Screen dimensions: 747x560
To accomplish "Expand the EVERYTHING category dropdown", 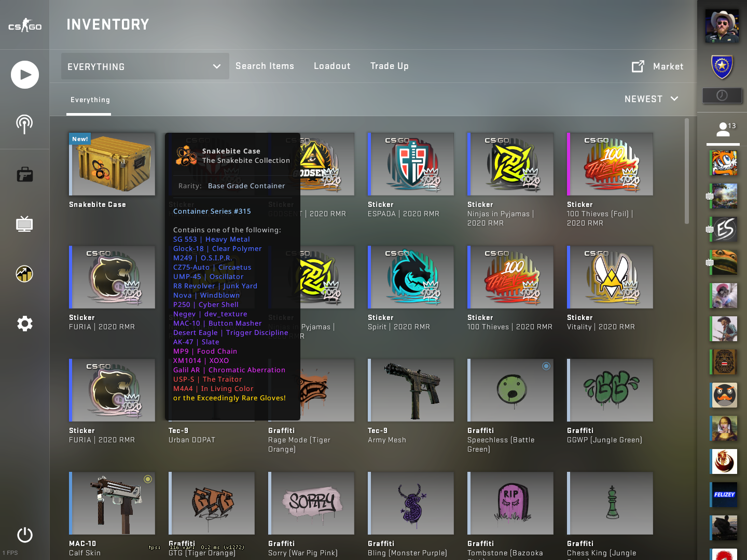I will pos(145,66).
